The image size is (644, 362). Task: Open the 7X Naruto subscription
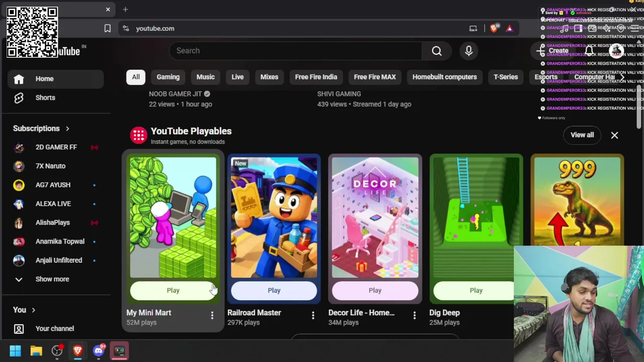tap(55, 166)
